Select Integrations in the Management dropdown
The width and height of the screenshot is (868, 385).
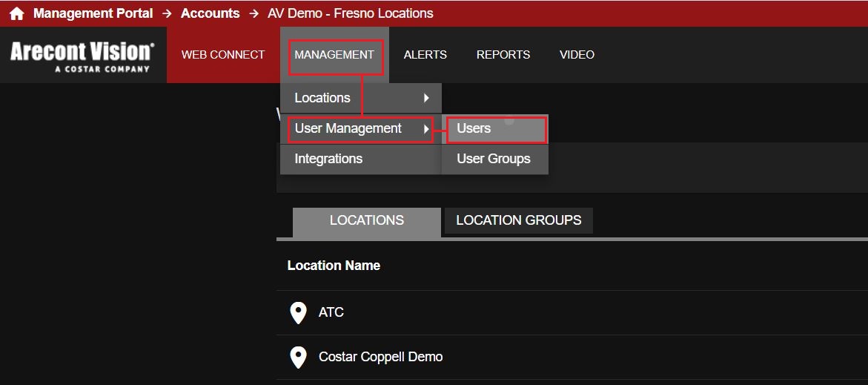click(x=361, y=159)
